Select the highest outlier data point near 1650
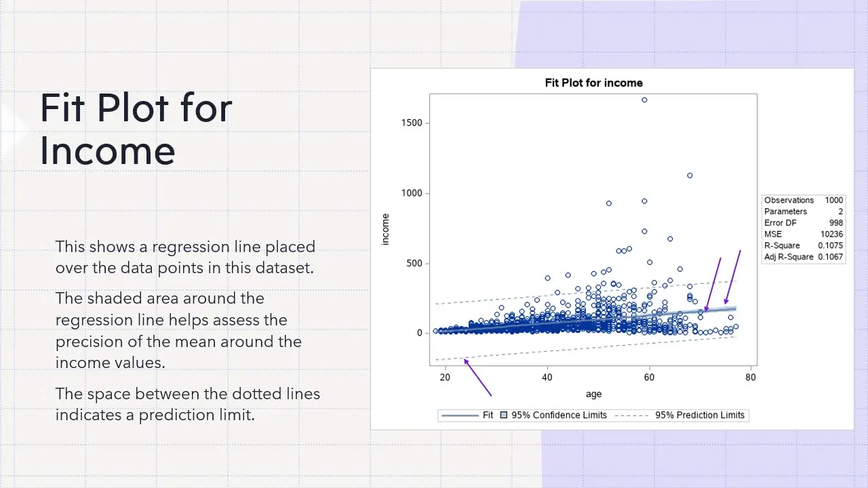 (644, 100)
